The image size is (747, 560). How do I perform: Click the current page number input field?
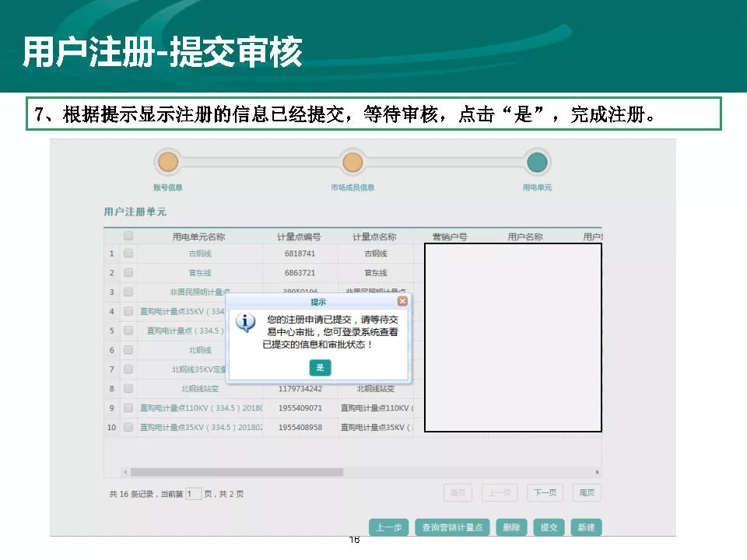pyautogui.click(x=193, y=494)
